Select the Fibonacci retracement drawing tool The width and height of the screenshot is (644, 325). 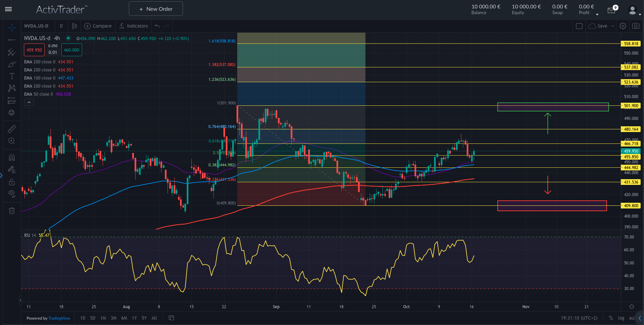12,52
